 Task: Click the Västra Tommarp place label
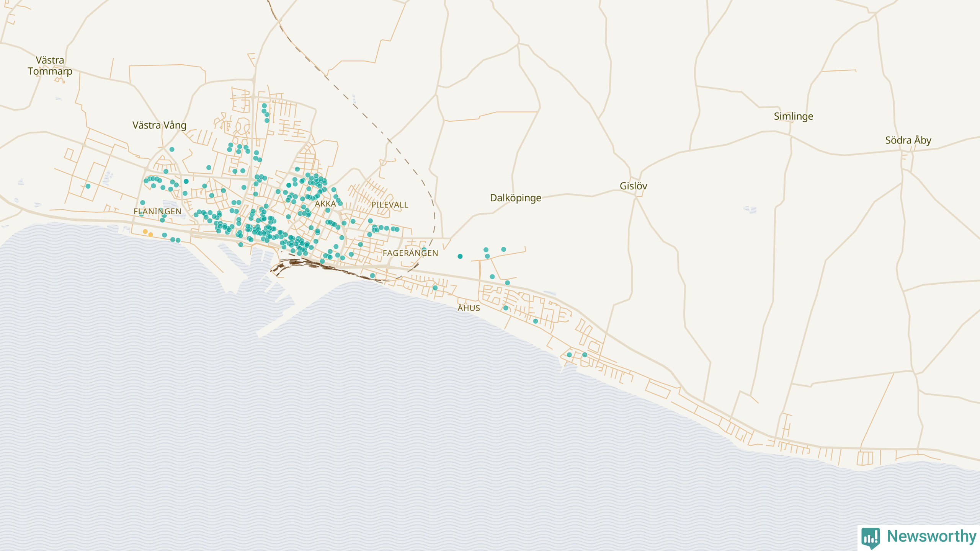(x=50, y=66)
